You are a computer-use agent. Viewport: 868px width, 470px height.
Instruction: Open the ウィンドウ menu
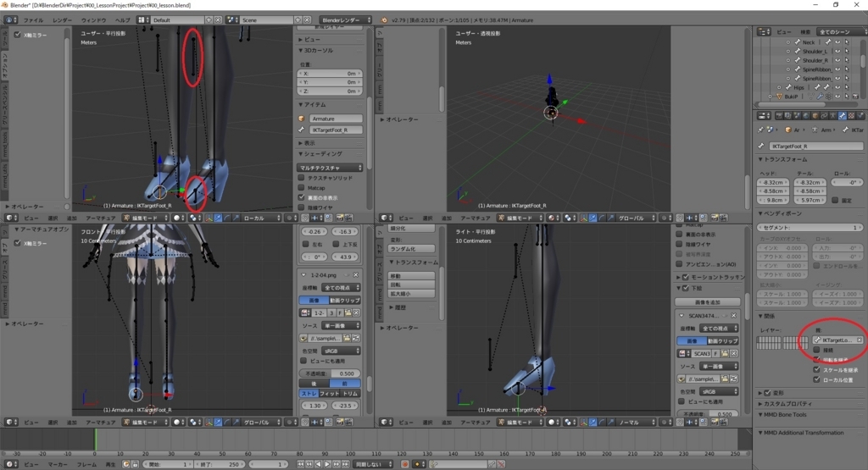pyautogui.click(x=93, y=20)
